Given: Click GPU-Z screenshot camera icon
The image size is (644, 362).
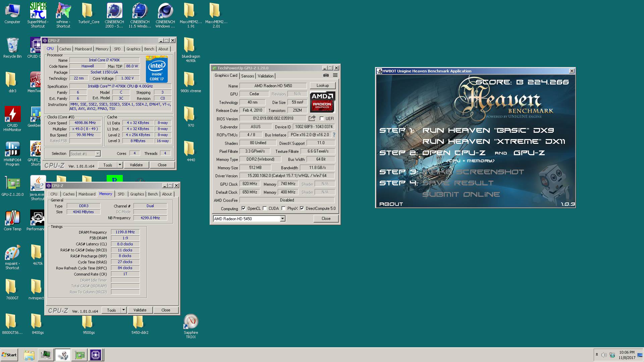Looking at the screenshot, I should (x=326, y=75).
